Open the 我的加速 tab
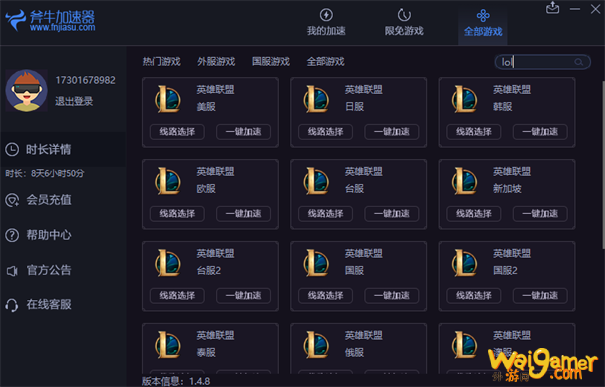The height and width of the screenshot is (387, 605). [326, 23]
